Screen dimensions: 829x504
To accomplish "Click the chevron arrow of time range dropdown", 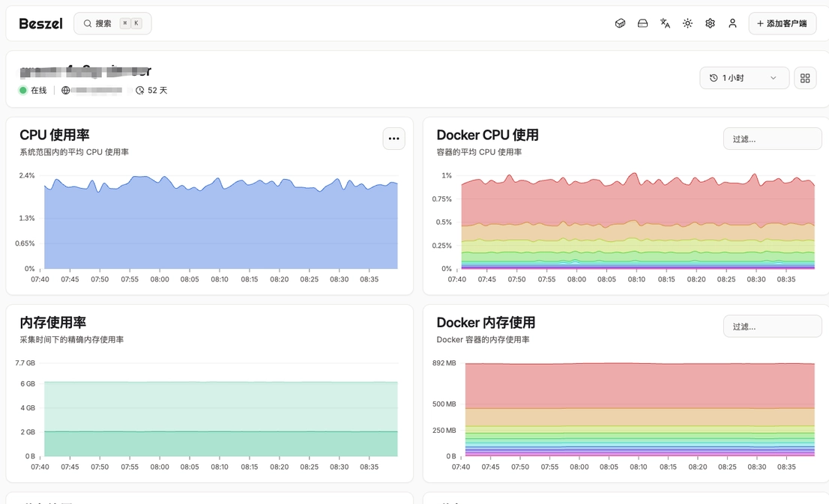I will point(774,78).
